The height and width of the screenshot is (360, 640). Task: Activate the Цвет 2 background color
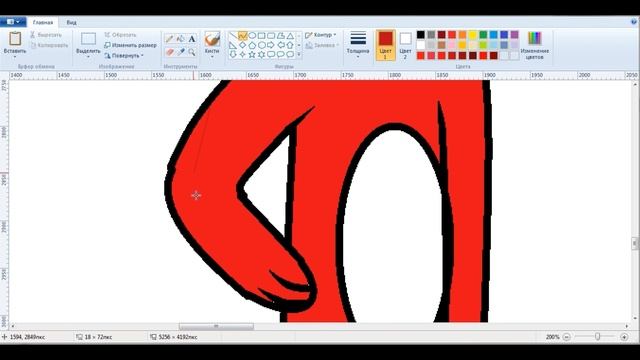405,45
